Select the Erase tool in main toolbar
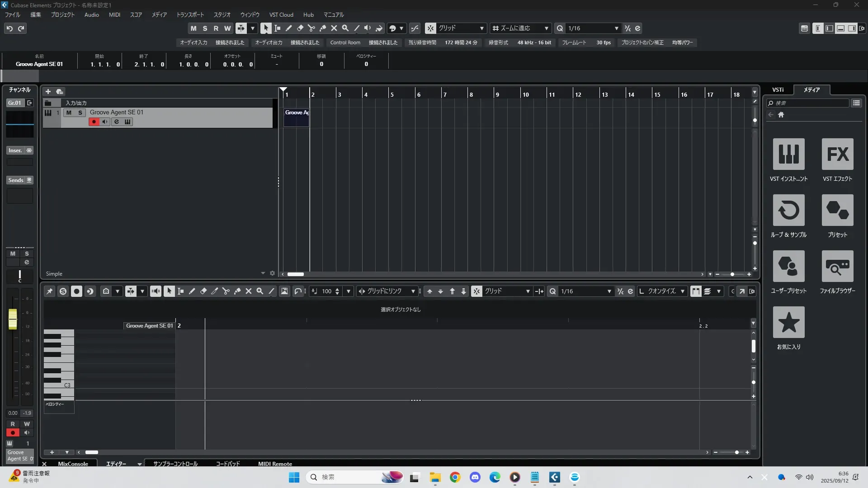Screen dimensions: 868x488 [x=300, y=28]
